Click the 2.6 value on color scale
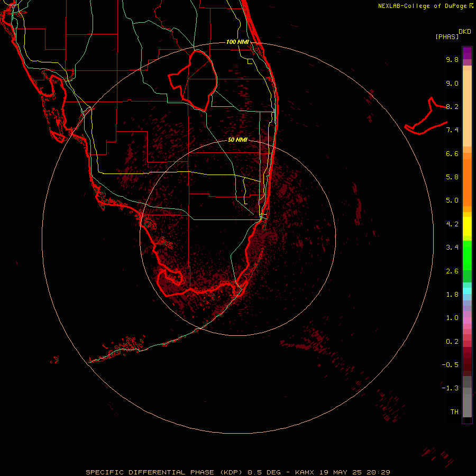 (x=452, y=271)
